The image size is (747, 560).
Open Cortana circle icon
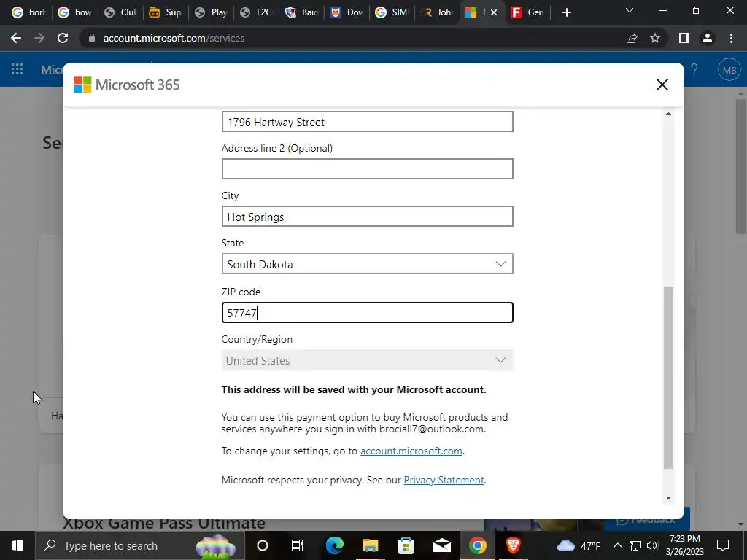click(x=263, y=545)
